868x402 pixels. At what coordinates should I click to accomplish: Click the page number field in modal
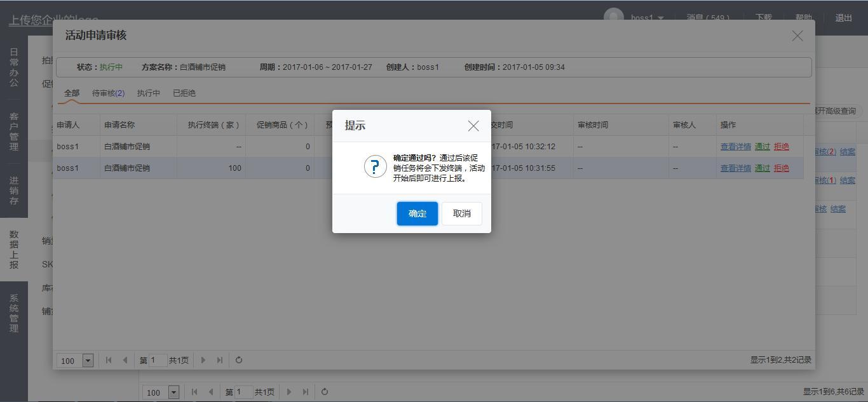[x=158, y=360]
